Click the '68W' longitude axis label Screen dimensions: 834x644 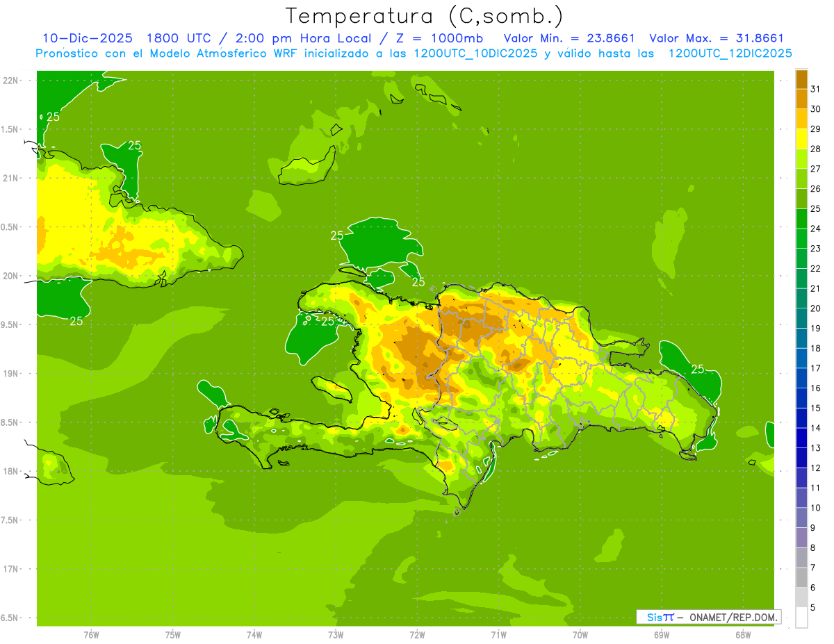pos(743,635)
